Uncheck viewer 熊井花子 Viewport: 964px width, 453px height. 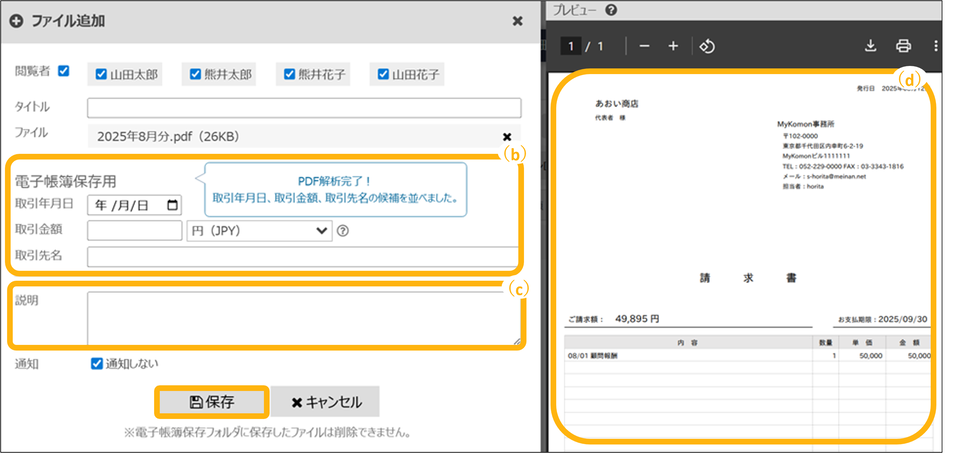pyautogui.click(x=289, y=74)
